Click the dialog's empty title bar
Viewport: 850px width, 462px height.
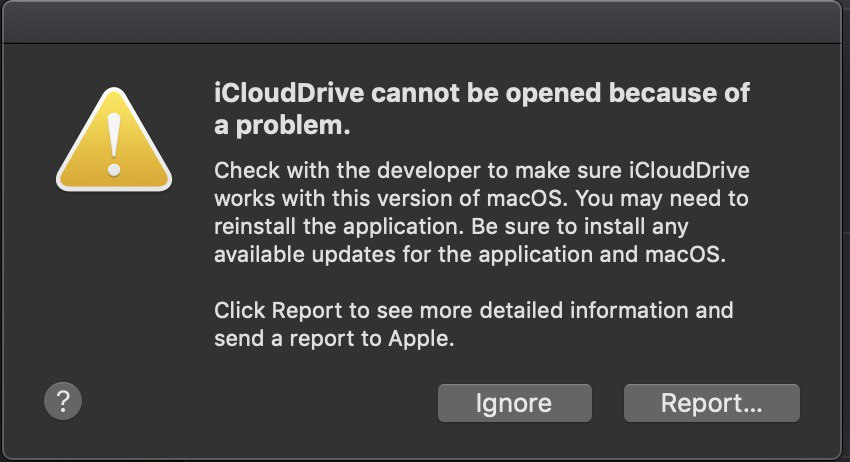point(422,22)
